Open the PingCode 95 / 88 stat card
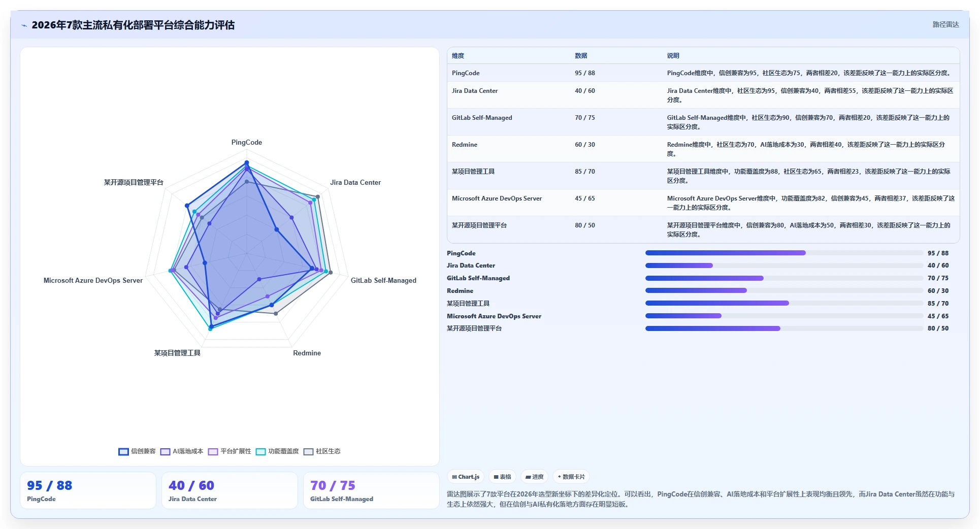 coord(88,490)
